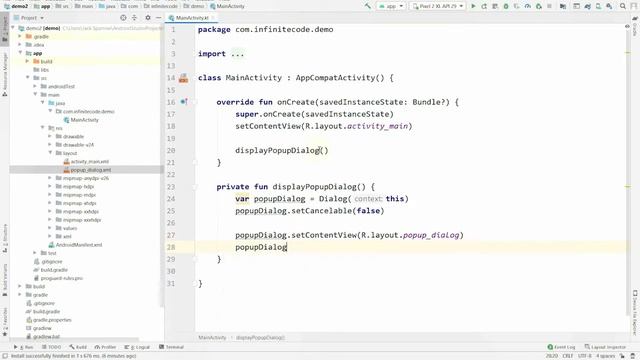Open the Terminal tool window
Image resolution: width=640 pixels, height=360 pixels.
(171, 347)
